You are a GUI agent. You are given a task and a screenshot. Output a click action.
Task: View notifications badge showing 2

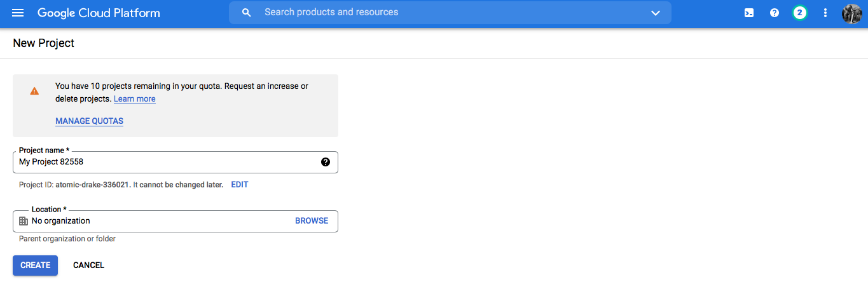coord(799,13)
